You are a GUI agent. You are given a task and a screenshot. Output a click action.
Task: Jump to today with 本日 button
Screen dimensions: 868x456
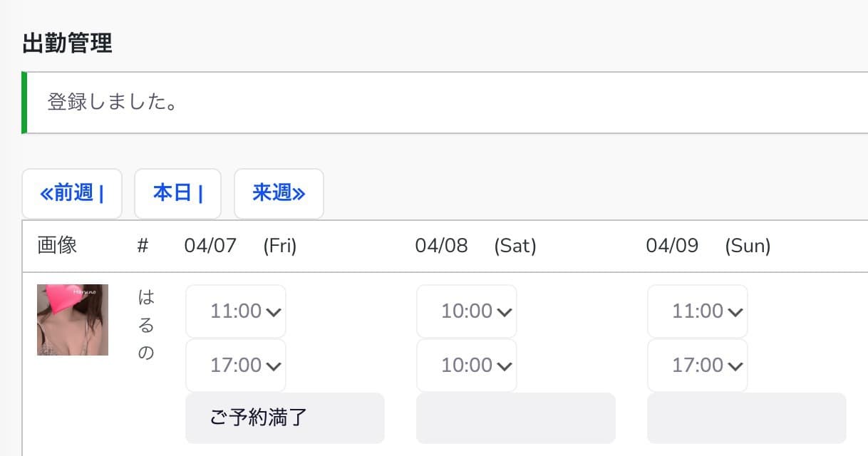point(177,193)
